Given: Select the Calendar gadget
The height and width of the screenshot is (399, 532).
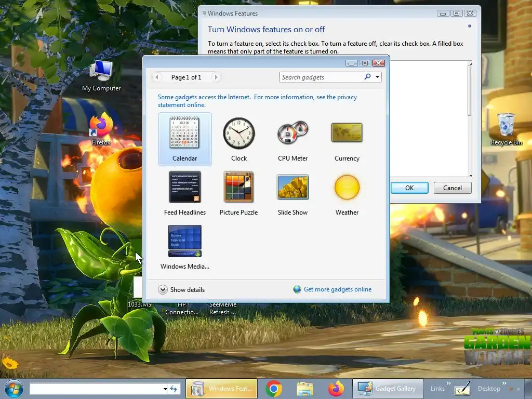Looking at the screenshot, I should [x=184, y=139].
